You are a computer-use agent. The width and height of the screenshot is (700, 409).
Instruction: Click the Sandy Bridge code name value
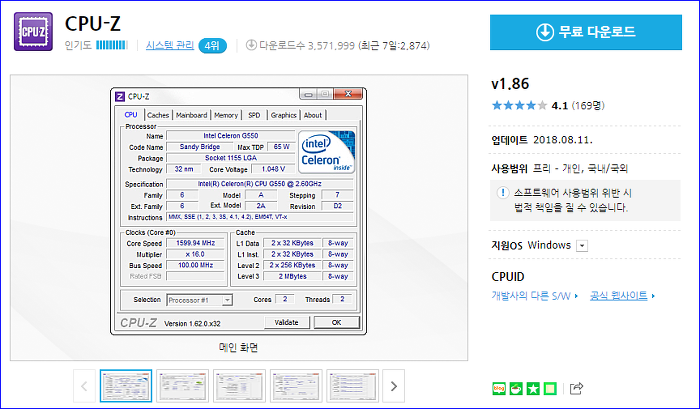pyautogui.click(x=200, y=146)
